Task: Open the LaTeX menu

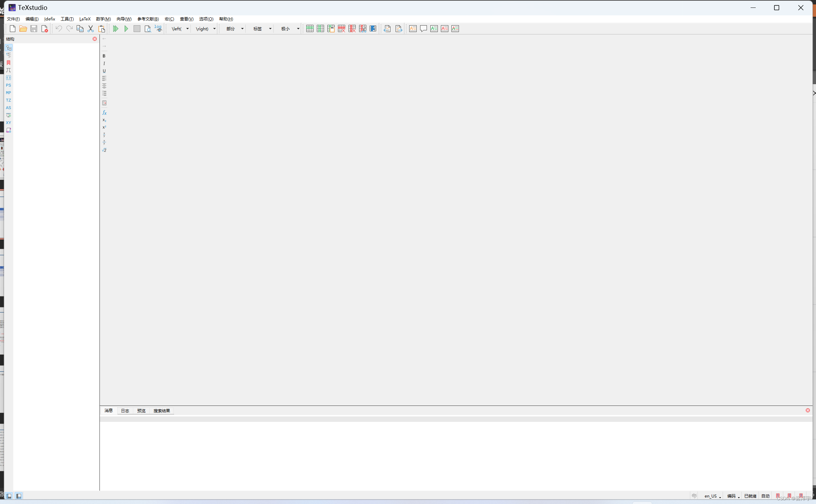Action: (x=85, y=19)
